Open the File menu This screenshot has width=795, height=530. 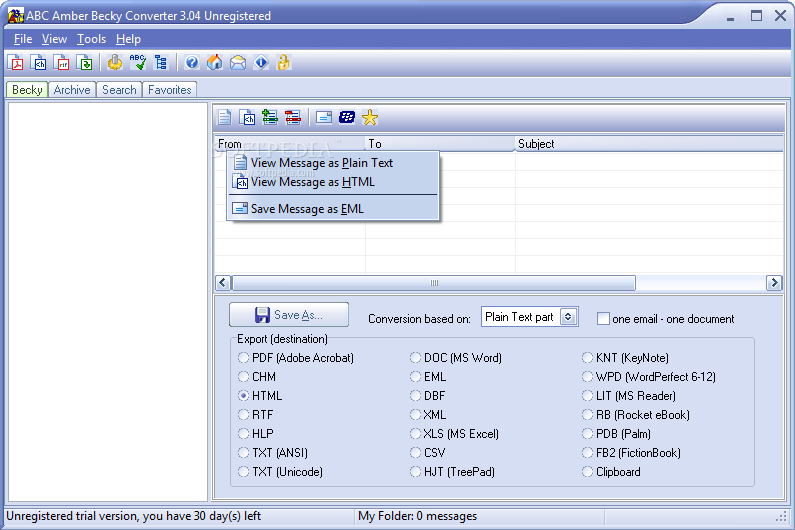[23, 39]
